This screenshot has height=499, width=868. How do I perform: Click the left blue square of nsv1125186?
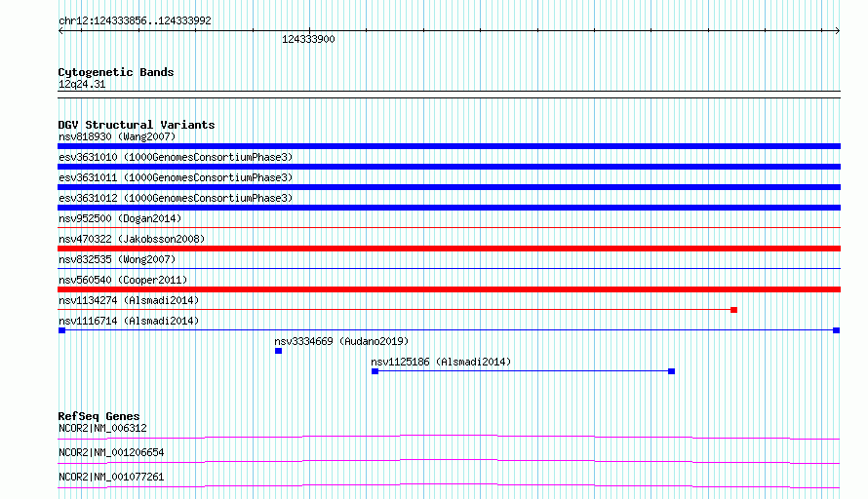tap(375, 371)
